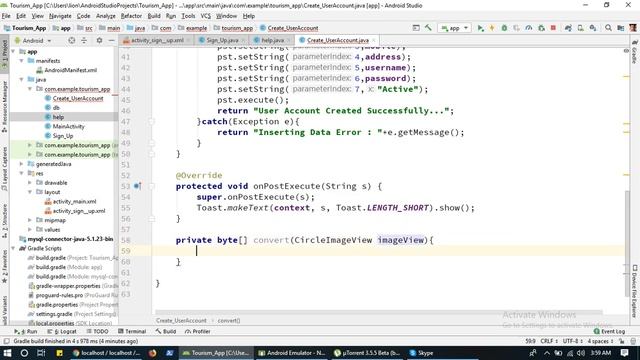
Task: Click the Windows Start button
Action: point(7,353)
